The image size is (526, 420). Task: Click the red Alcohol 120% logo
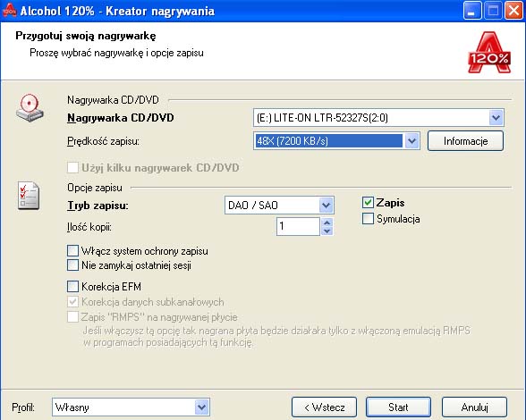489,53
